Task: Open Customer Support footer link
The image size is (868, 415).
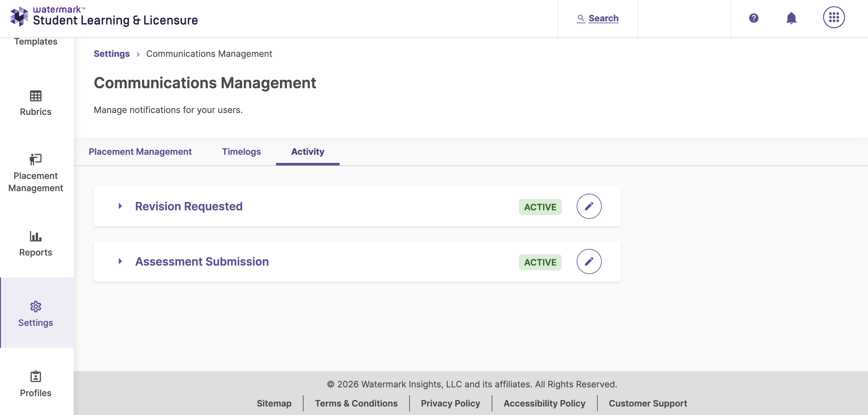Action: click(648, 403)
